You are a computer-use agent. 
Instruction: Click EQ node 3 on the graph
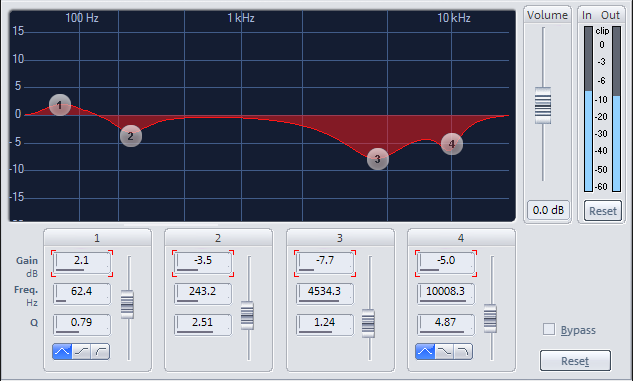[378, 159]
